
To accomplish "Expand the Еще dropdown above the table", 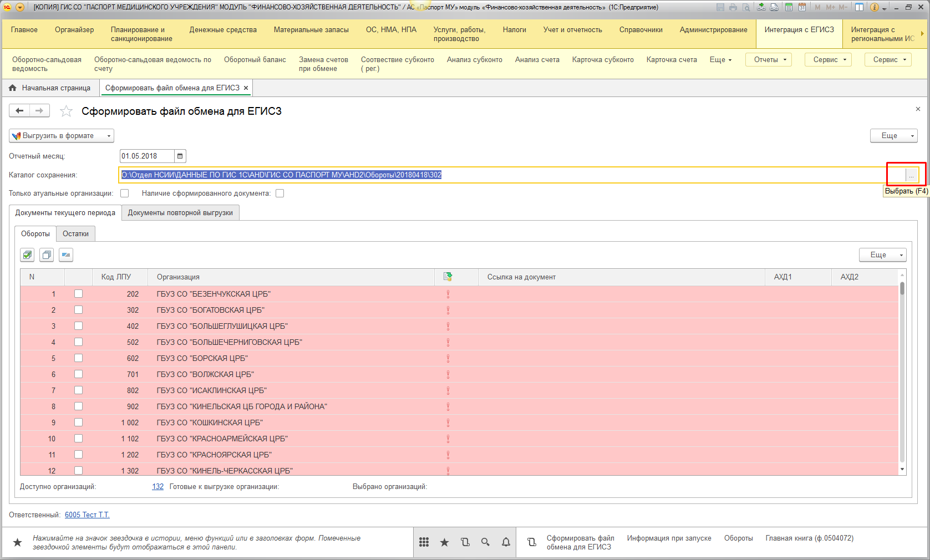I will (882, 255).
